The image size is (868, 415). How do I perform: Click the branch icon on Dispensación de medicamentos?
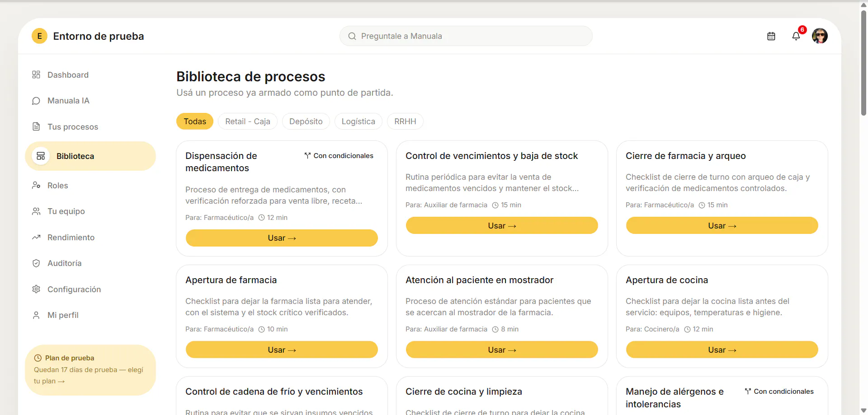[x=307, y=156]
